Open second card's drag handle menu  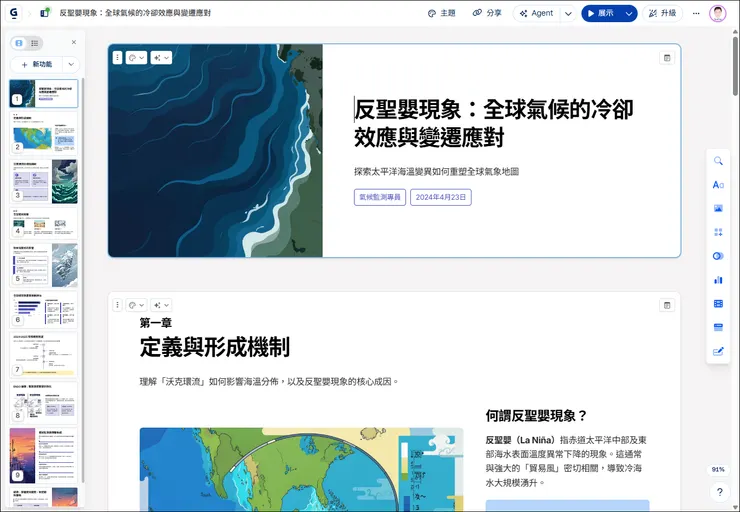point(118,305)
